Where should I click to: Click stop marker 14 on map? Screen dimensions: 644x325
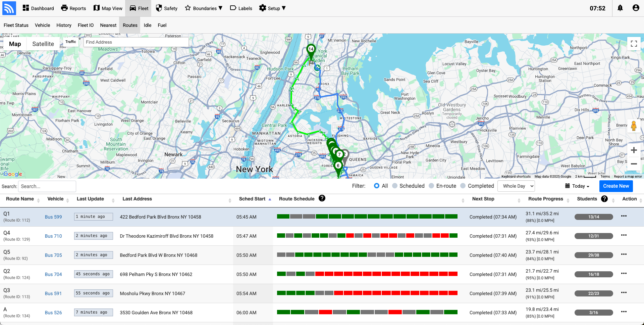coord(311,49)
